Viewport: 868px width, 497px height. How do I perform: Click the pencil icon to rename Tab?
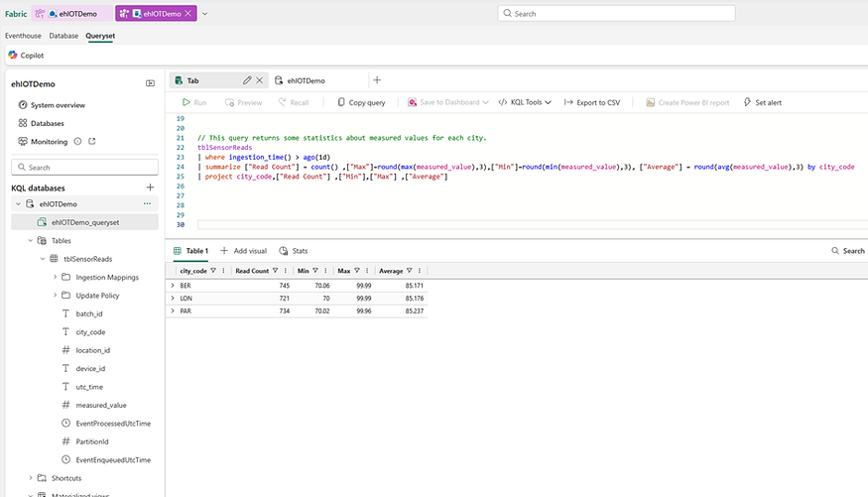tap(247, 80)
